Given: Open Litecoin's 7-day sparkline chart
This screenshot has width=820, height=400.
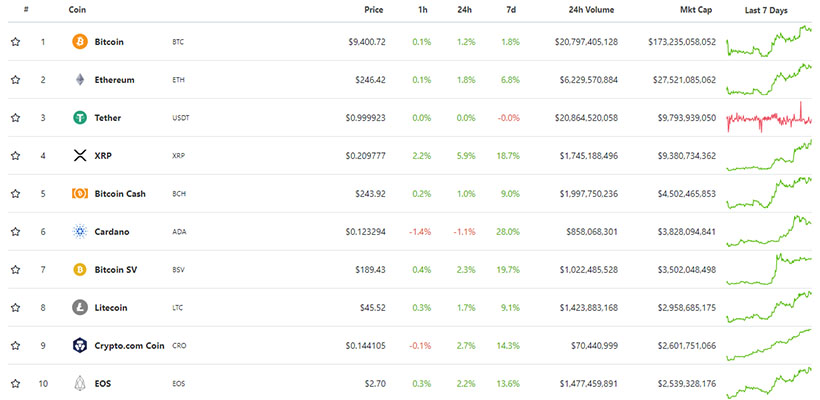Looking at the screenshot, I should (x=769, y=307).
